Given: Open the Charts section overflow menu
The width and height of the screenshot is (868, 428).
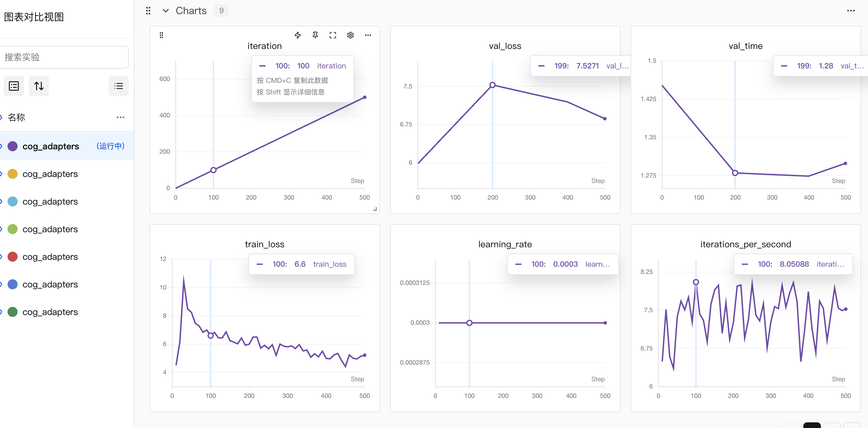Looking at the screenshot, I should [x=851, y=11].
